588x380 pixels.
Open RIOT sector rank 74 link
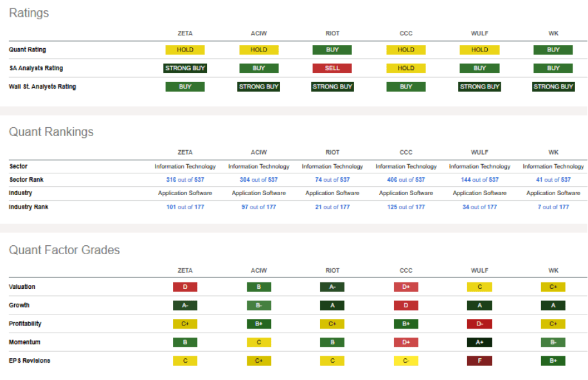320,180
